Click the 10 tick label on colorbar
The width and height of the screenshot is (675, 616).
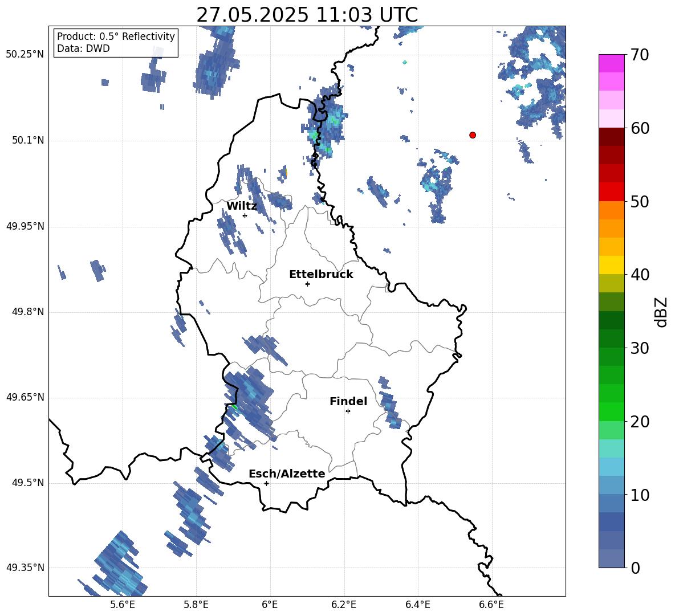[x=640, y=495]
